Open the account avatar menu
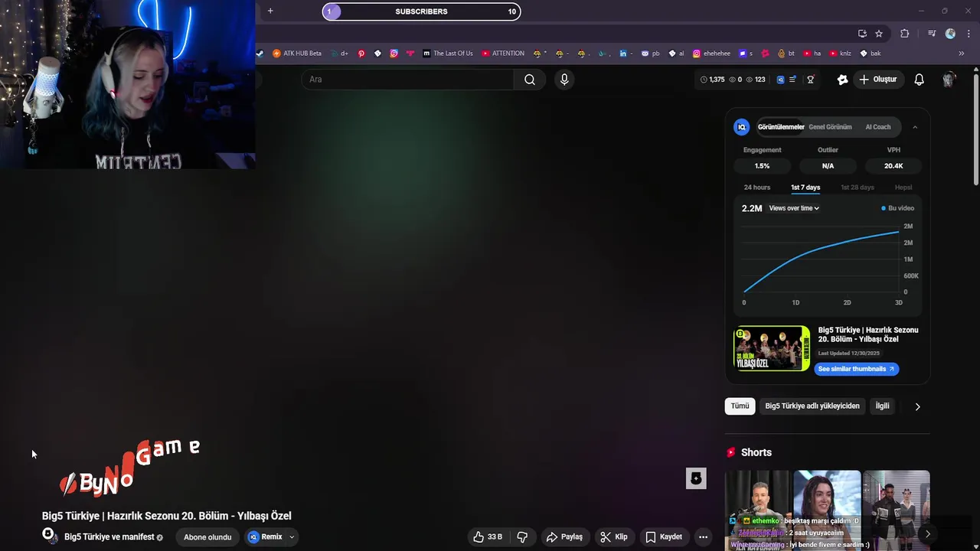The width and height of the screenshot is (980, 551). tap(949, 80)
